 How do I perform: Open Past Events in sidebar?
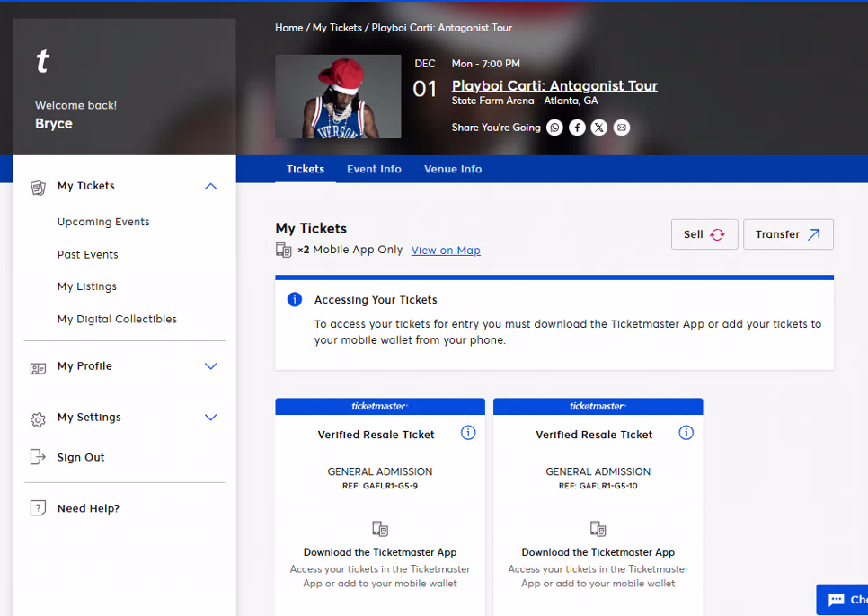[87, 254]
